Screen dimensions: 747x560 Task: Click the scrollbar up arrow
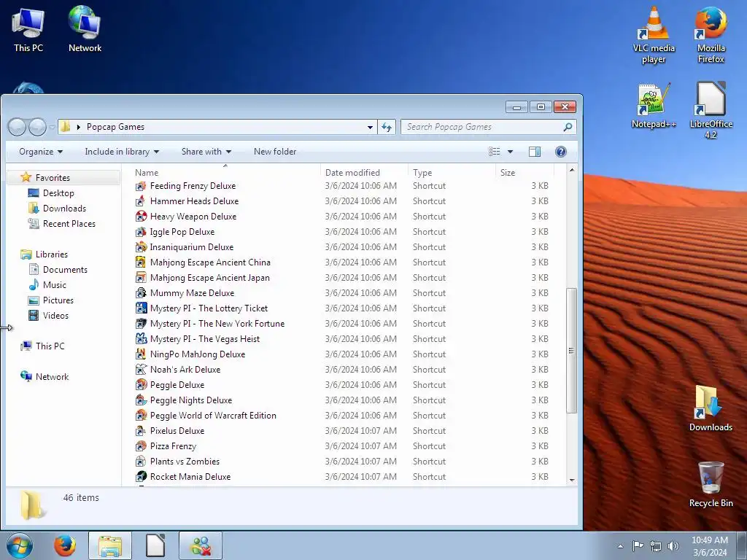[572, 170]
